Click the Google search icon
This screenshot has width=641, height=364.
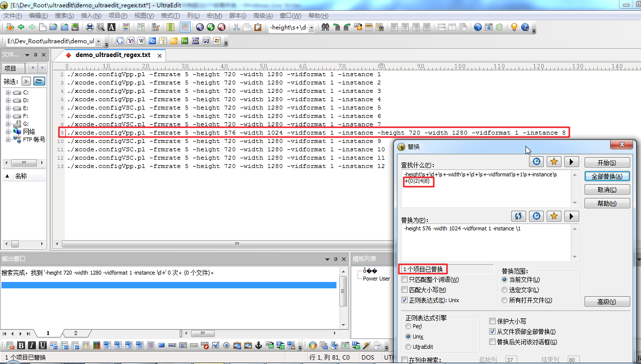pyautogui.click(x=120, y=41)
